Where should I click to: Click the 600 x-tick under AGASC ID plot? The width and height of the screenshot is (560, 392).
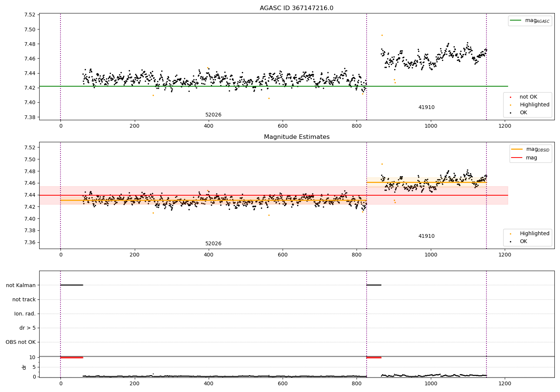tap(283, 126)
